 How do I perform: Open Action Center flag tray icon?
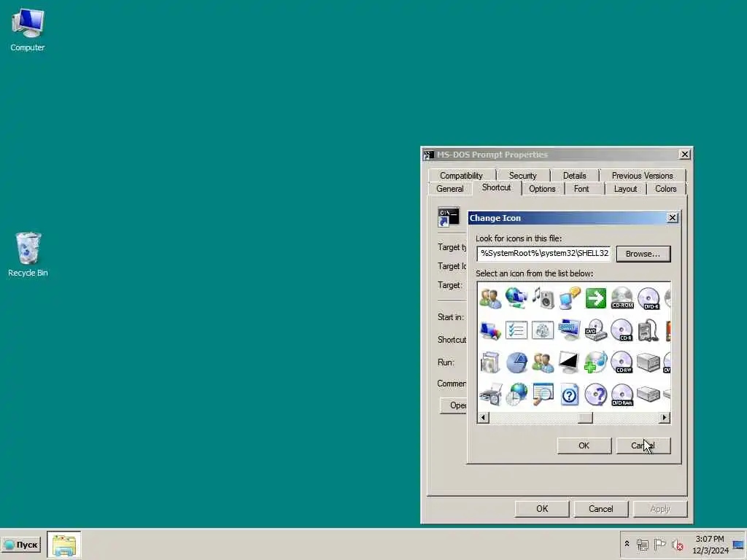pos(659,544)
